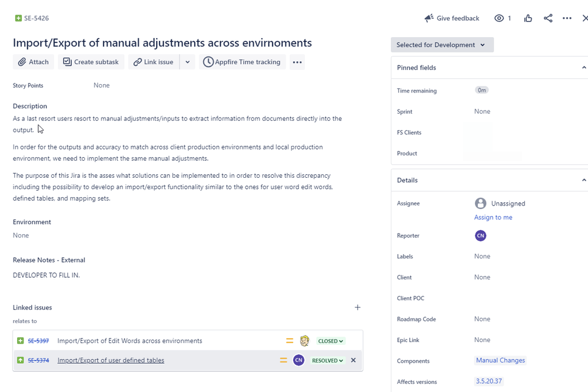Open the ellipsis menu after Appfire Time tracking
This screenshot has width=588, height=392.
click(297, 62)
